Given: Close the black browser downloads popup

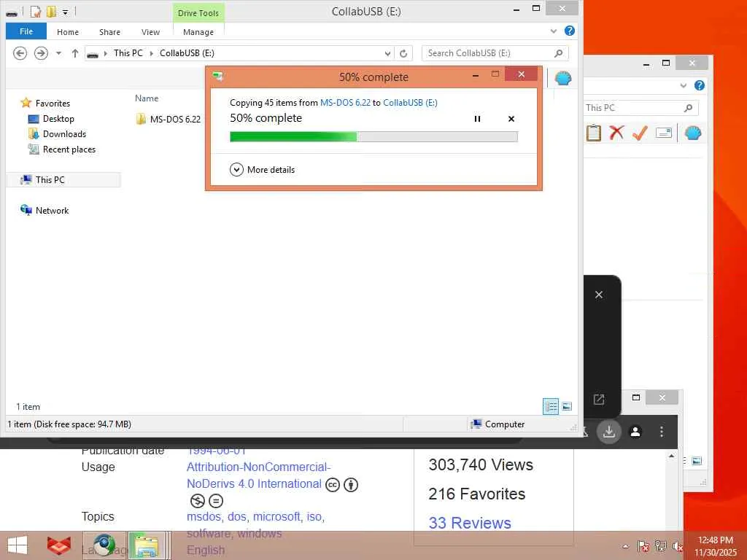Looking at the screenshot, I should point(599,295).
